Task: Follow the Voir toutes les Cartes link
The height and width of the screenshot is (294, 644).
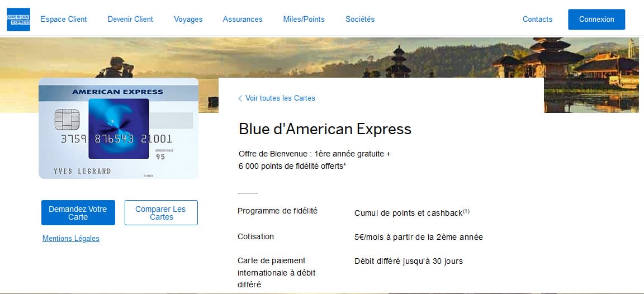Action: pyautogui.click(x=280, y=98)
